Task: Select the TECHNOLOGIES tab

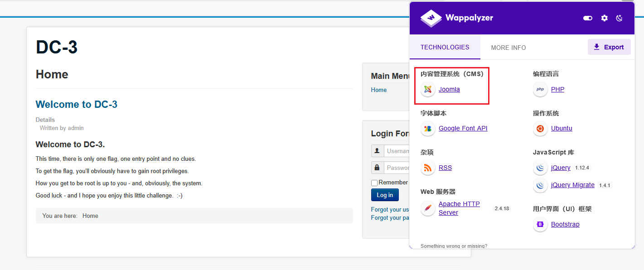Action: (x=445, y=47)
